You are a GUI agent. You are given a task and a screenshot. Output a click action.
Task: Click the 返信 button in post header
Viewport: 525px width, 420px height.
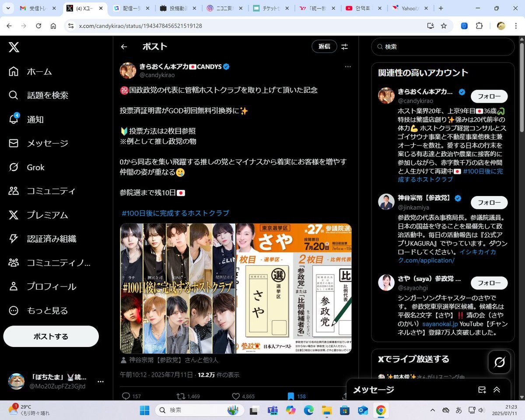pyautogui.click(x=324, y=47)
